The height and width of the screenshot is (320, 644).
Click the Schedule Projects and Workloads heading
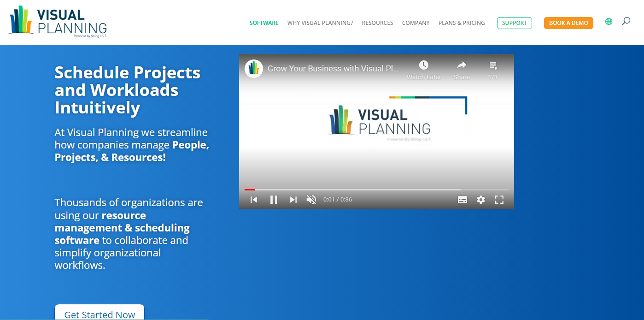(128, 90)
